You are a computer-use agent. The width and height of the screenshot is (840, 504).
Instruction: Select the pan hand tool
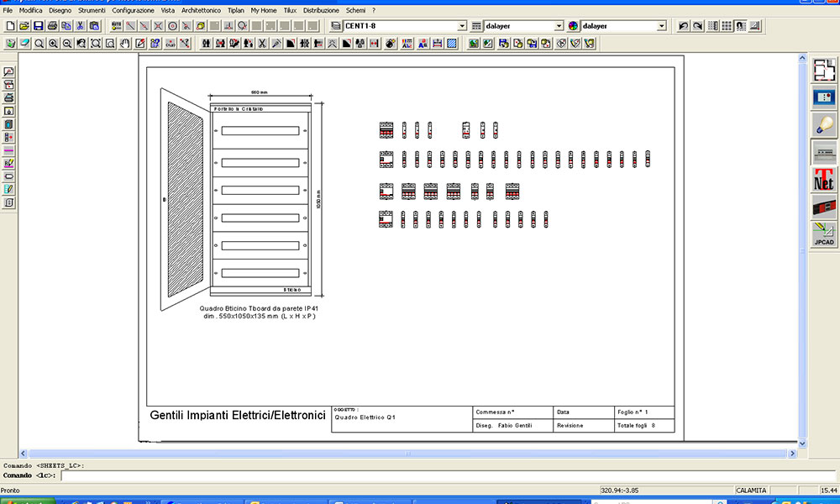125,43
